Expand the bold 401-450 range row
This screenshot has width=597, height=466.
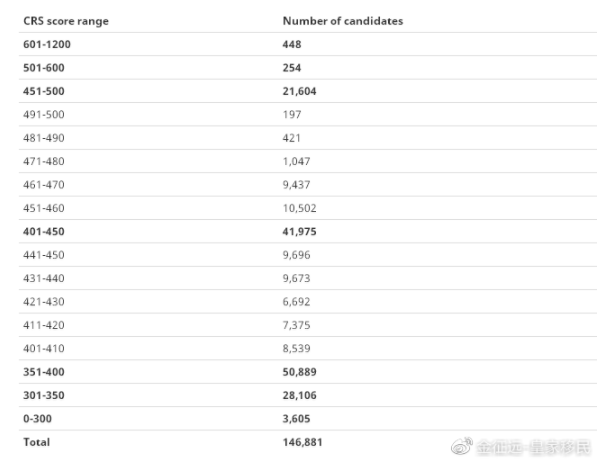308,231
